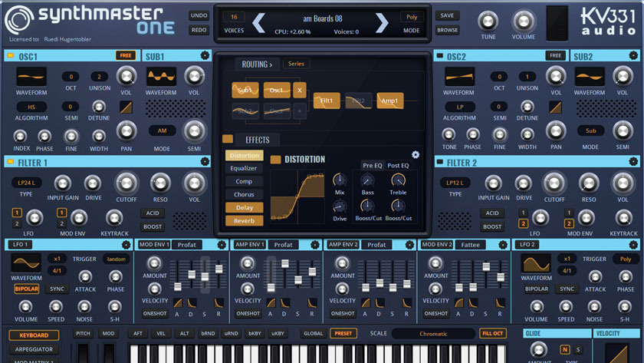Open the OSC1 algorithm HS dropdown
This screenshot has height=363, width=644.
tap(31, 107)
